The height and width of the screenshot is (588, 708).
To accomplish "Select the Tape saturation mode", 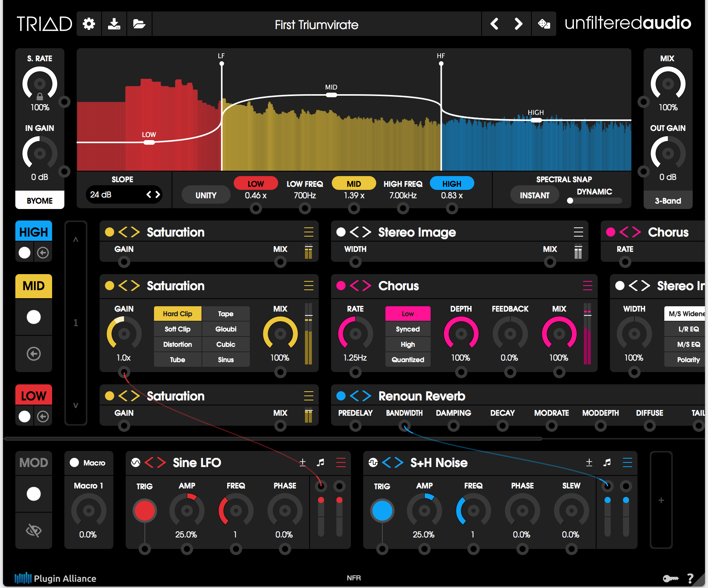I will (226, 314).
